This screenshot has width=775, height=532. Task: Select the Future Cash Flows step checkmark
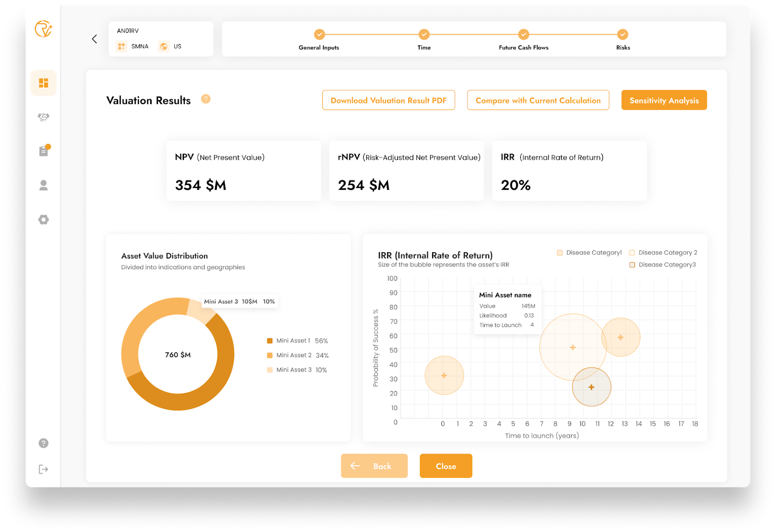524,34
